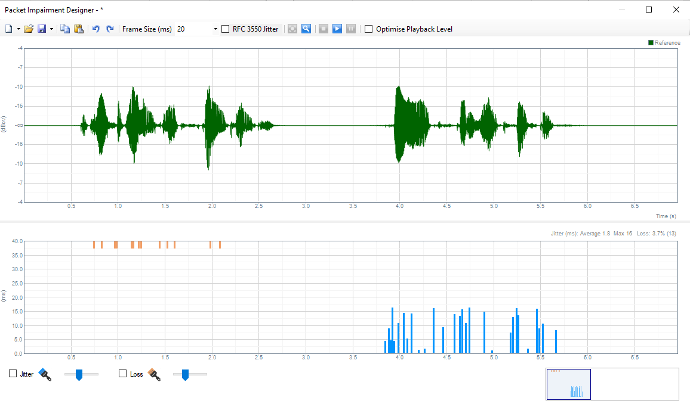This screenshot has height=413, width=690.
Task: Click the Save disk icon
Action: pos(42,29)
